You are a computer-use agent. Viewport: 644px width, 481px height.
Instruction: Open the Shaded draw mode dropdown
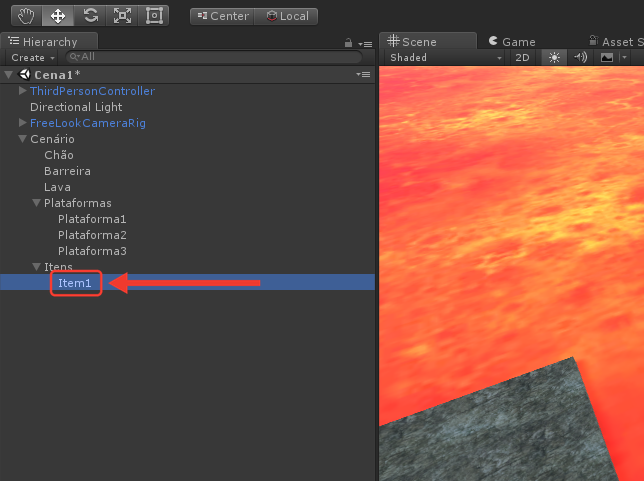446,58
